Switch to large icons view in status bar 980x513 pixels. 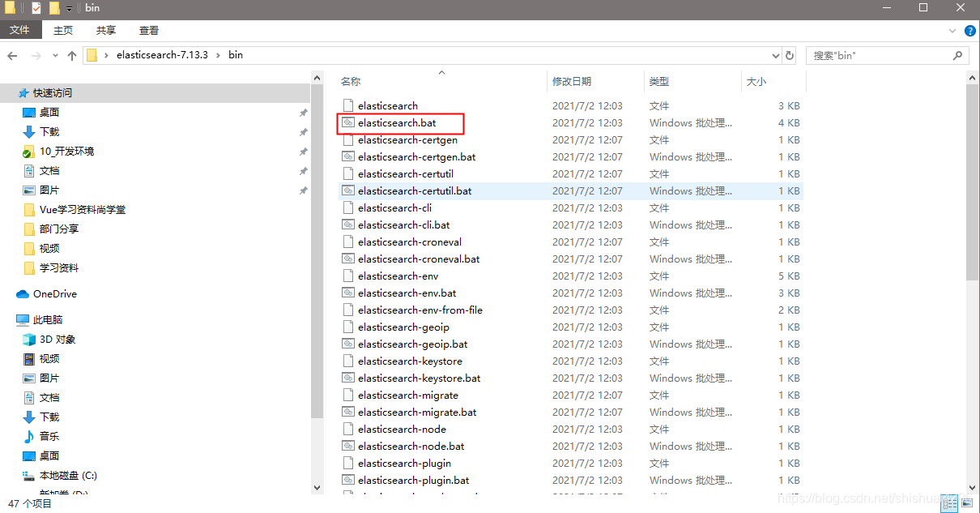pyautogui.click(x=966, y=504)
